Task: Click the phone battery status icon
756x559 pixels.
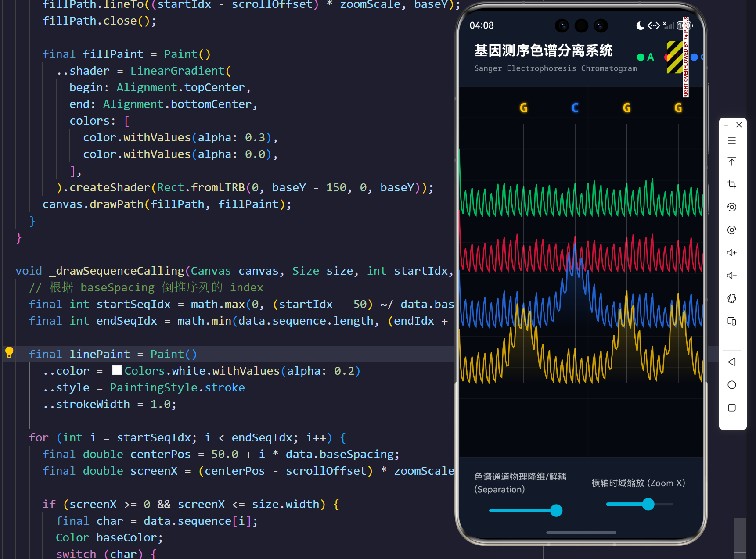Action: [x=684, y=25]
